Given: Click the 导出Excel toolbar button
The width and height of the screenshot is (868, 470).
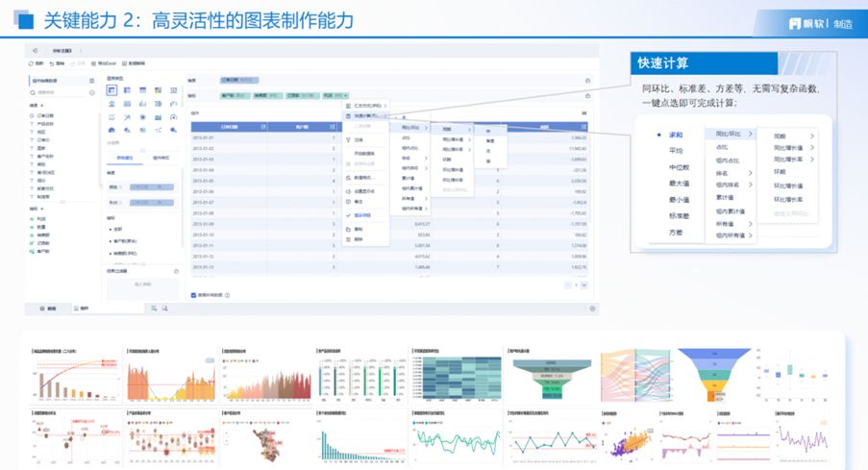Looking at the screenshot, I should [104, 63].
